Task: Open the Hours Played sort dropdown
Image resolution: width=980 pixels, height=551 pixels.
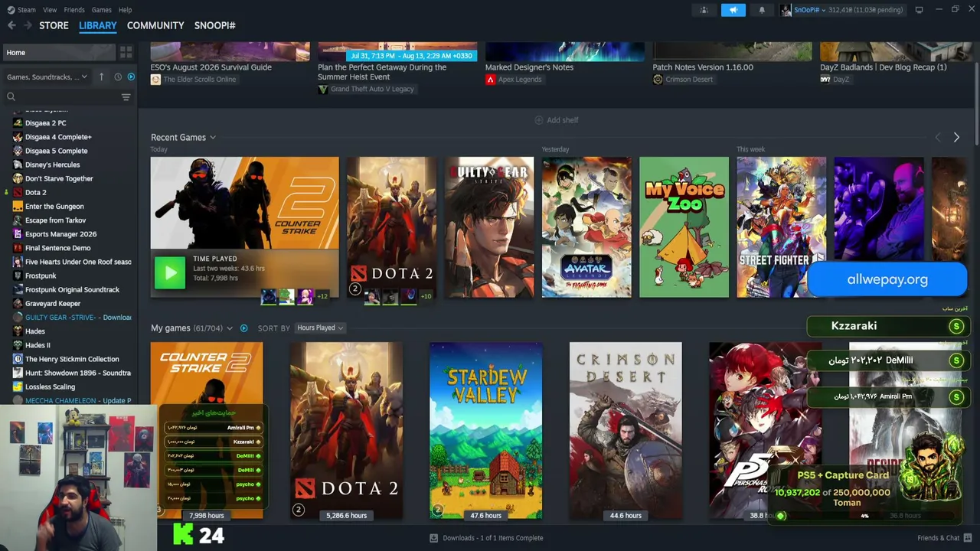Action: (320, 328)
